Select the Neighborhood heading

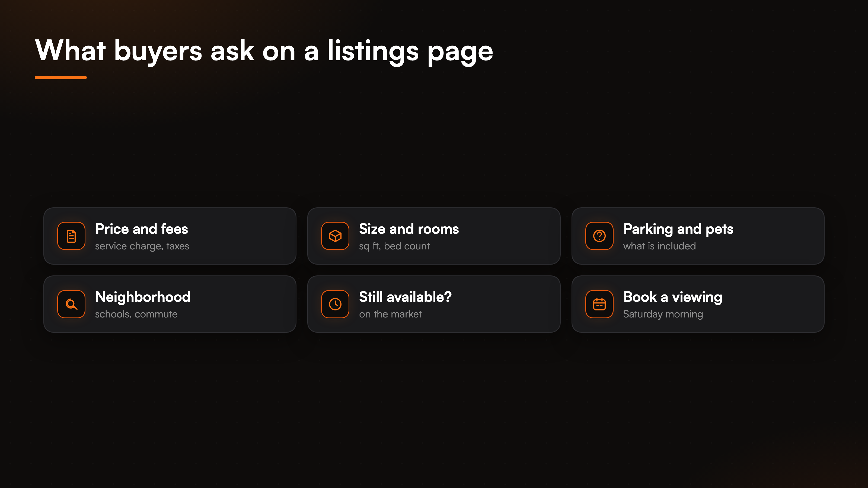pos(143,297)
